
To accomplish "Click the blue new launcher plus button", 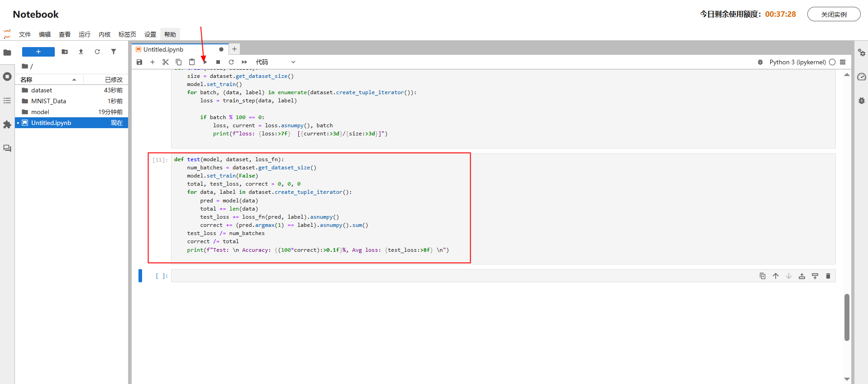I will click(x=38, y=52).
